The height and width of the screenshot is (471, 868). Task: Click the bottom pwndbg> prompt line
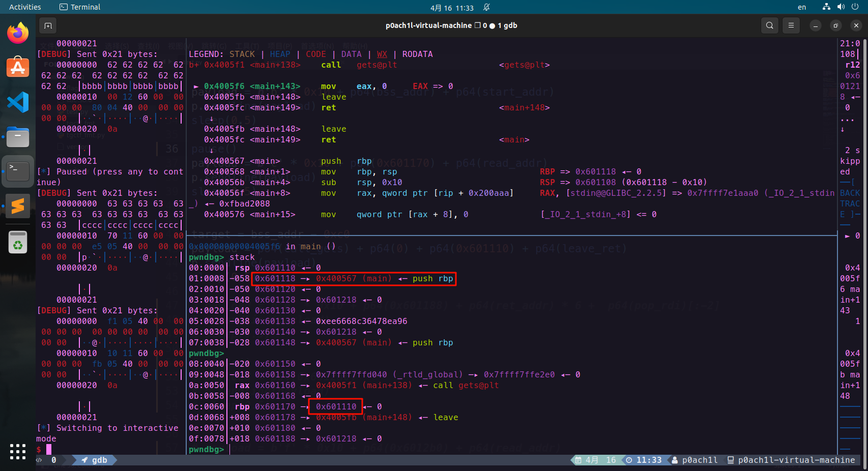click(206, 449)
